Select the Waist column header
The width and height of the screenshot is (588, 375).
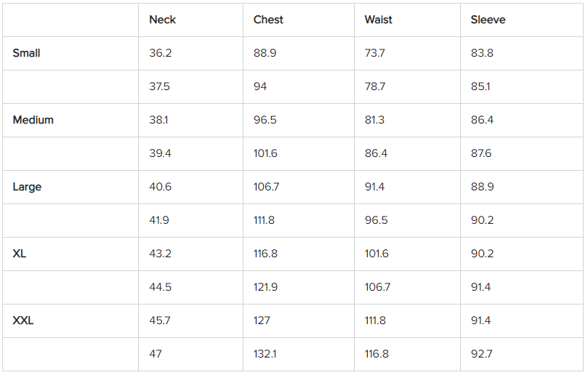(378, 20)
